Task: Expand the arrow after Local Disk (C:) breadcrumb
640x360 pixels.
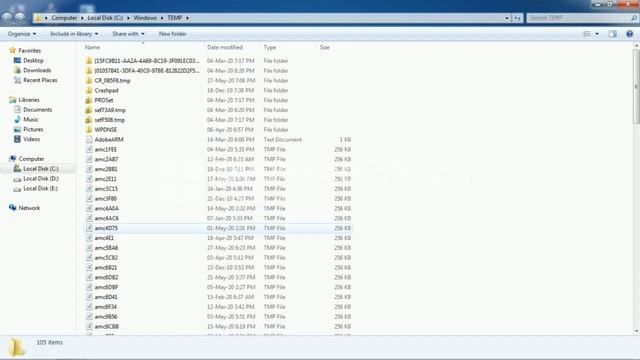Action: click(128, 18)
